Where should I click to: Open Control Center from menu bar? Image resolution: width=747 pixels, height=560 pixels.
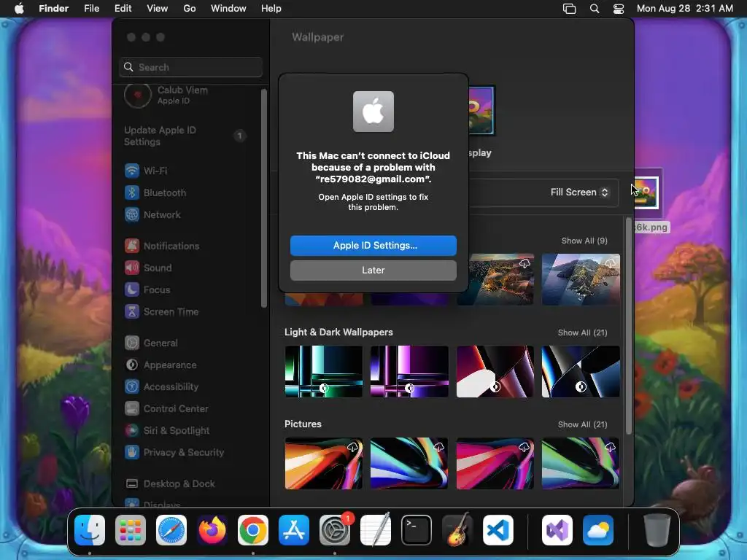coord(619,9)
